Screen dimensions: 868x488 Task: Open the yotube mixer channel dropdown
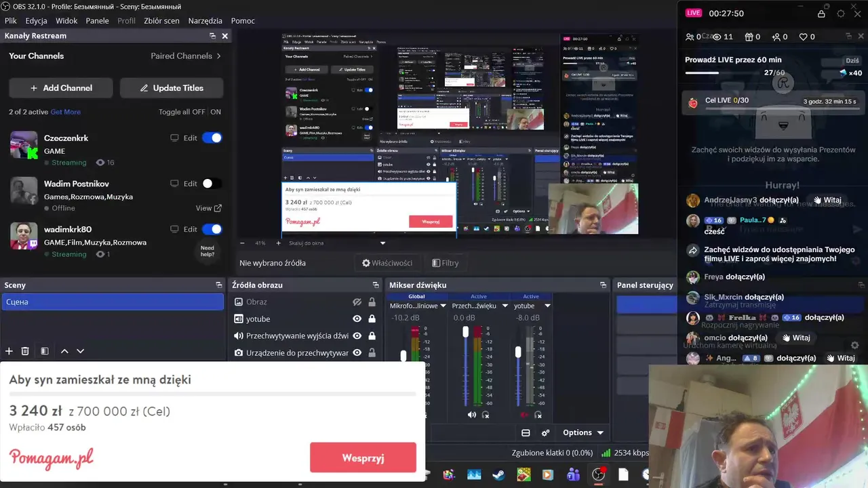click(x=547, y=306)
